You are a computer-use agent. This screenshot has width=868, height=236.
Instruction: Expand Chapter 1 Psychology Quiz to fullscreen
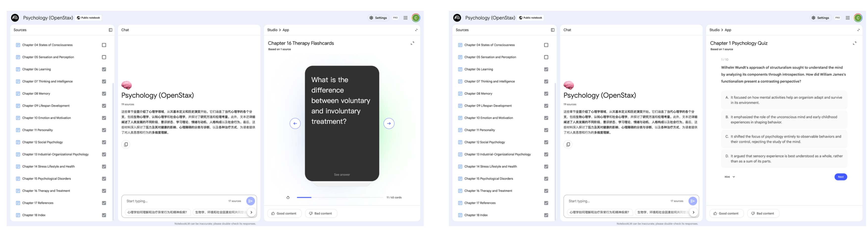(x=854, y=44)
